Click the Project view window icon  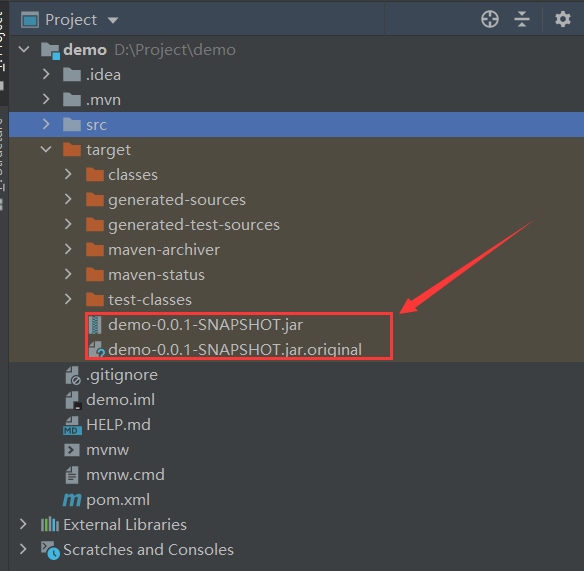pyautogui.click(x=30, y=20)
